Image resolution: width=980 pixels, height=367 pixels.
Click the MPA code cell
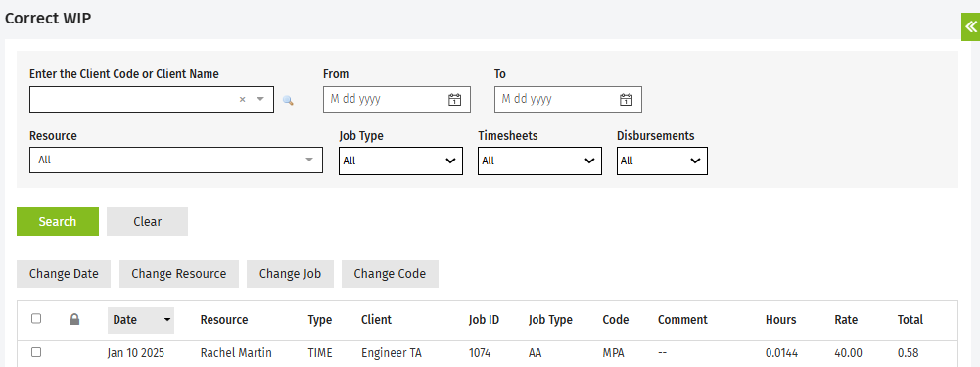click(x=613, y=353)
